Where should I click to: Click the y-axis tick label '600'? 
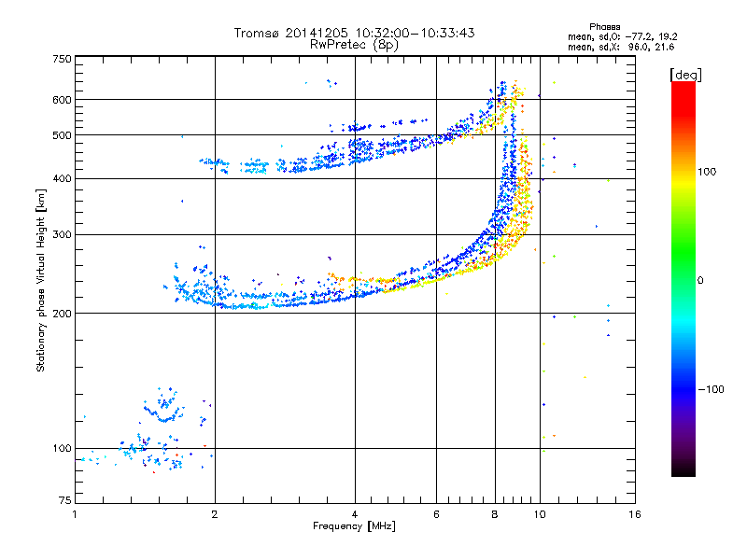pos(62,100)
